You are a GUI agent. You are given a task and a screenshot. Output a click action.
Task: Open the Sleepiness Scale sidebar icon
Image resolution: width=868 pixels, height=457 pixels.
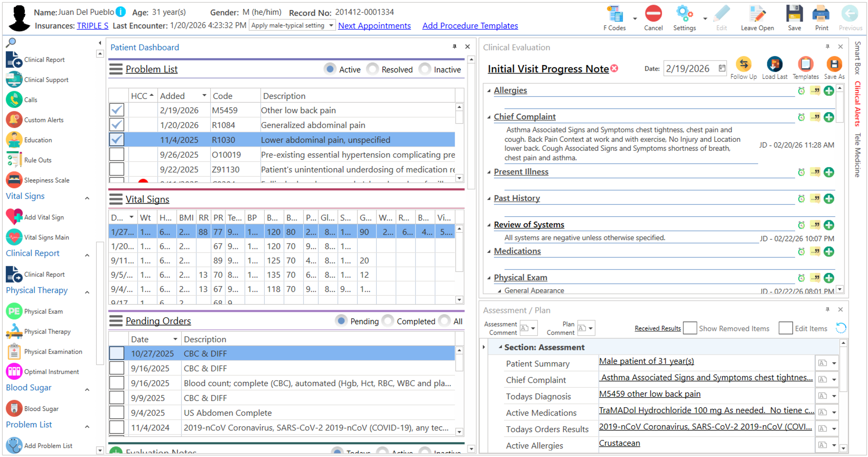point(14,180)
